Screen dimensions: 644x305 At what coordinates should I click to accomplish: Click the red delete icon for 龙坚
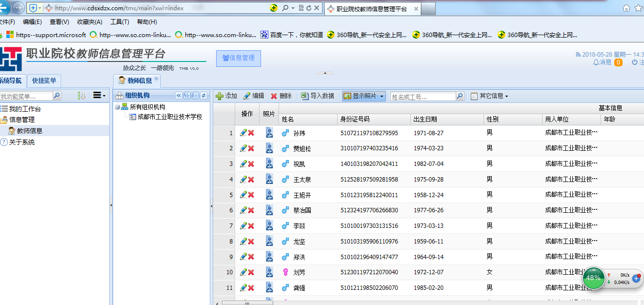click(251, 241)
